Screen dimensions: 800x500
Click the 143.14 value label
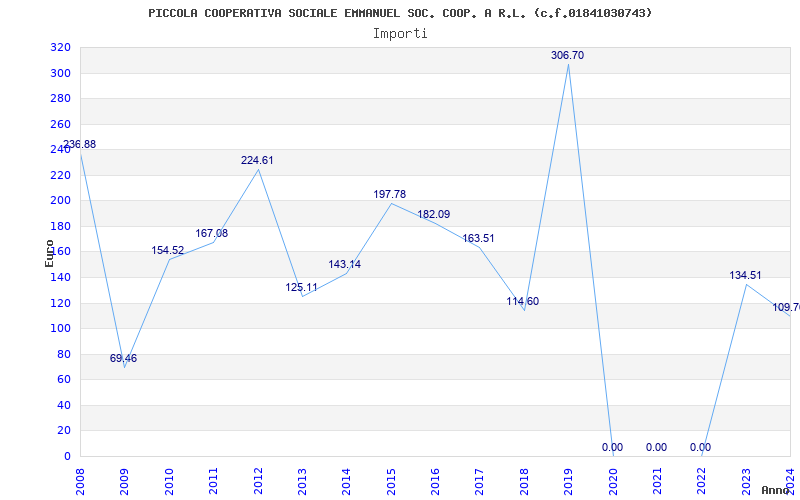coord(344,264)
